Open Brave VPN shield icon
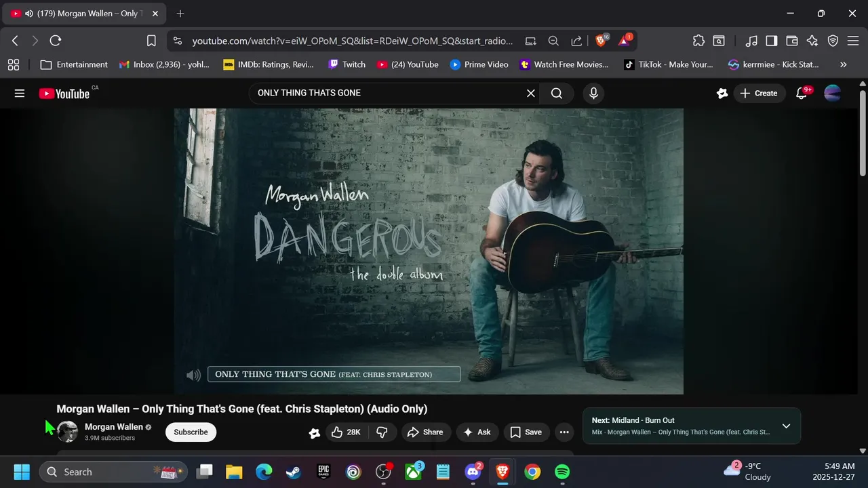868x488 pixels. [x=833, y=41]
